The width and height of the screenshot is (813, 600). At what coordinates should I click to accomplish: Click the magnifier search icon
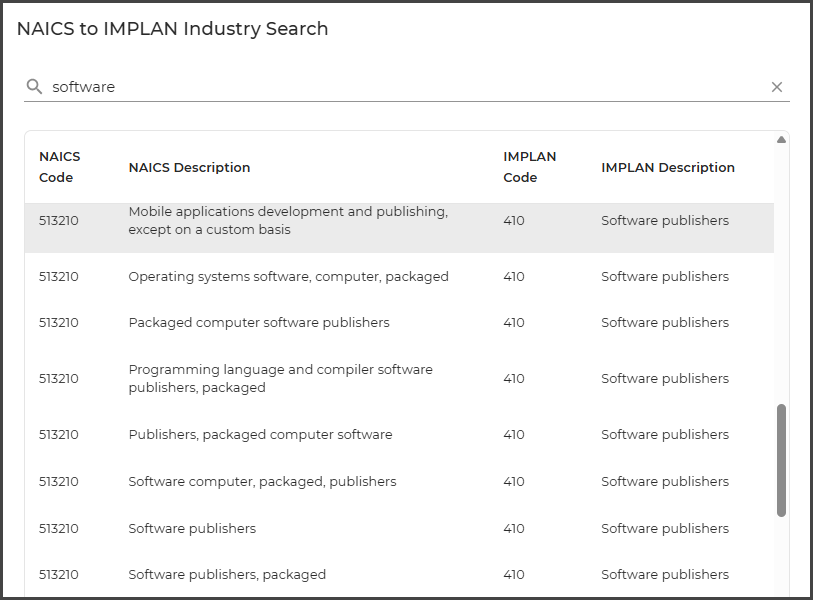coord(34,87)
